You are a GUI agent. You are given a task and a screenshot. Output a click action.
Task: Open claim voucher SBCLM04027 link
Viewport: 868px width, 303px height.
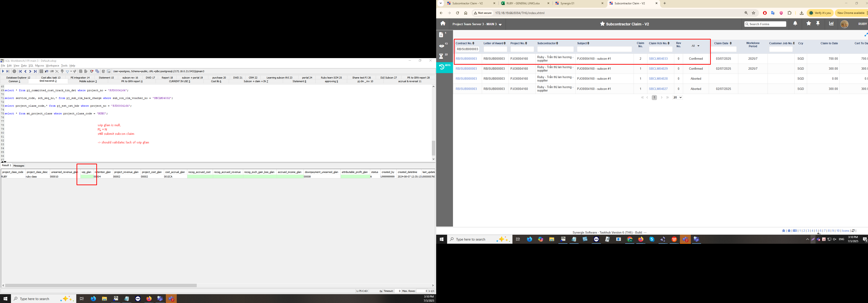point(658,89)
